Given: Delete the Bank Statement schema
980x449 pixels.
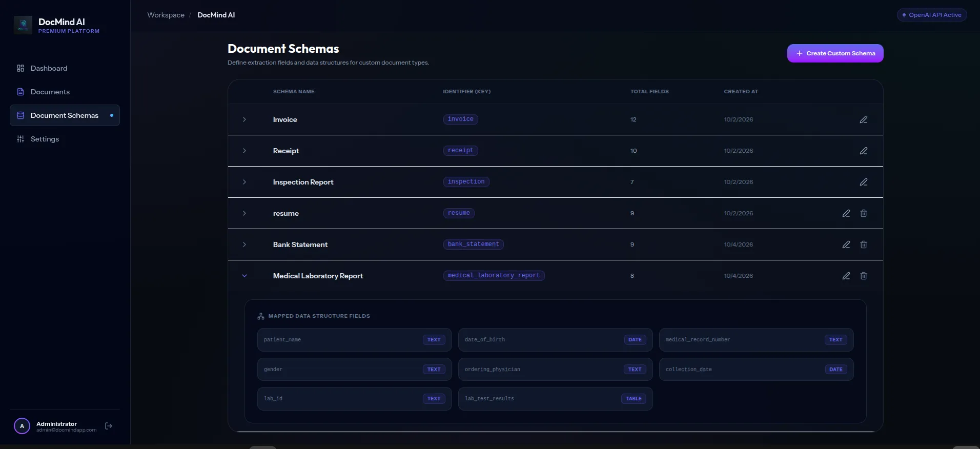Looking at the screenshot, I should [864, 244].
